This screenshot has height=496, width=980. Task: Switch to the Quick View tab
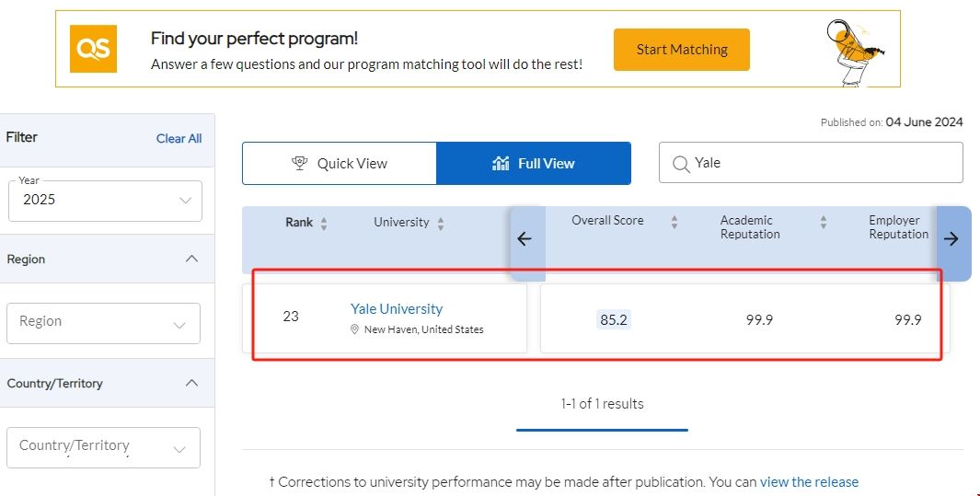[340, 164]
